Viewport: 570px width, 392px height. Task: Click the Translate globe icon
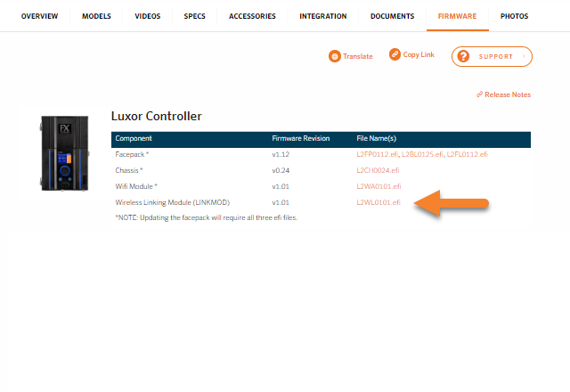tap(335, 56)
